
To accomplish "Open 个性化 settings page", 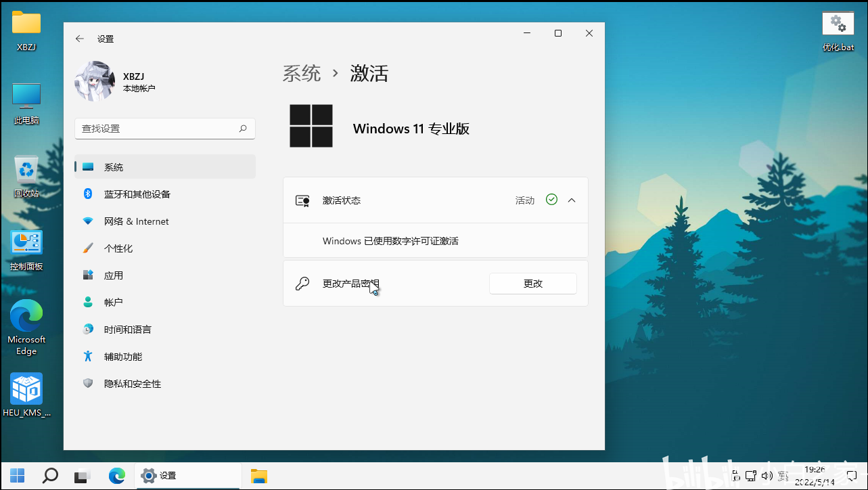I will [x=165, y=248].
